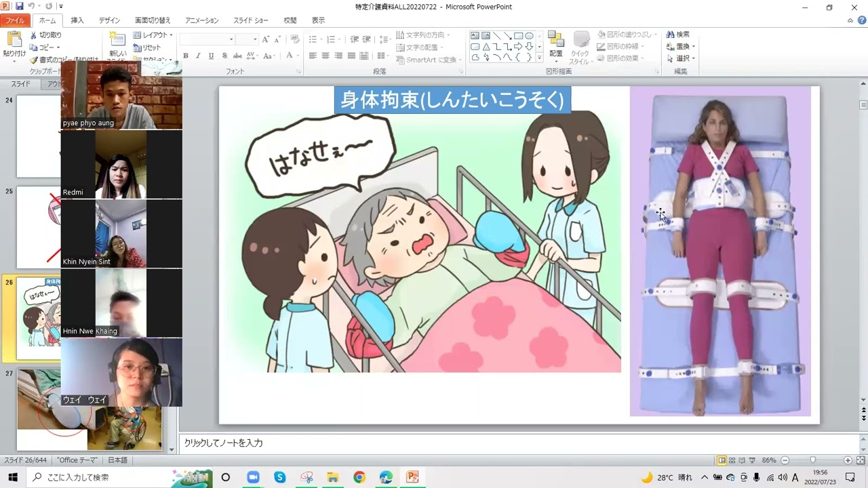The image size is (868, 488).
Task: Click Slide Sorter view icon in status bar
Action: pyautogui.click(x=733, y=460)
